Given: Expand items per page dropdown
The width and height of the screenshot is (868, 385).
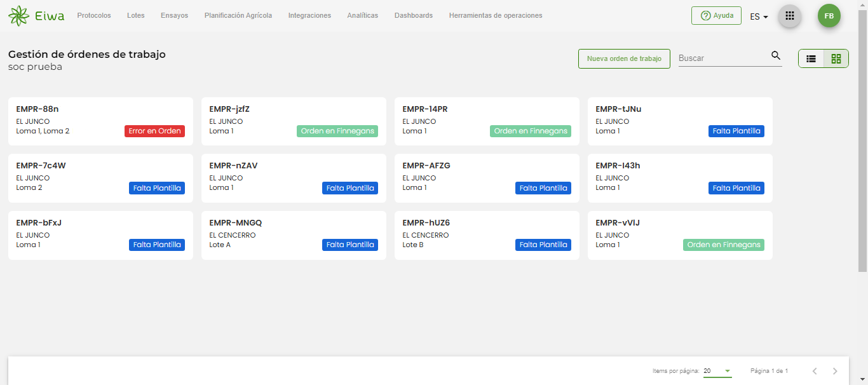Looking at the screenshot, I should tap(727, 371).
